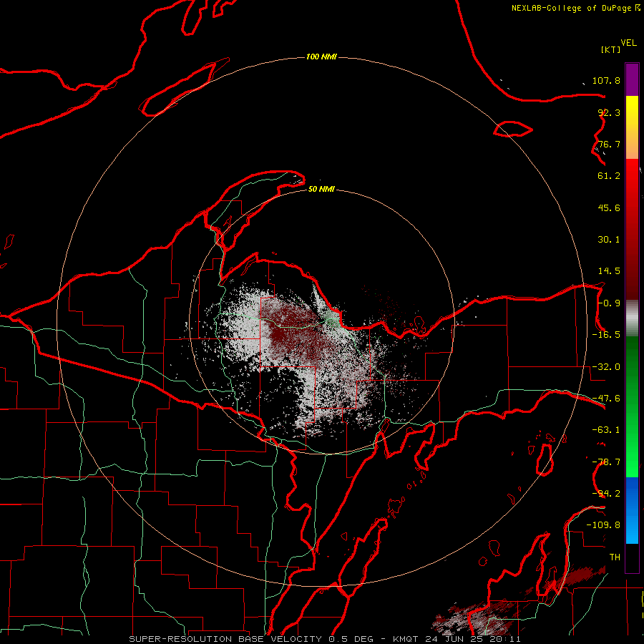Image resolution: width=644 pixels, height=644 pixels.
Task: Click the 100 NMI range ring label
Action: (x=321, y=57)
